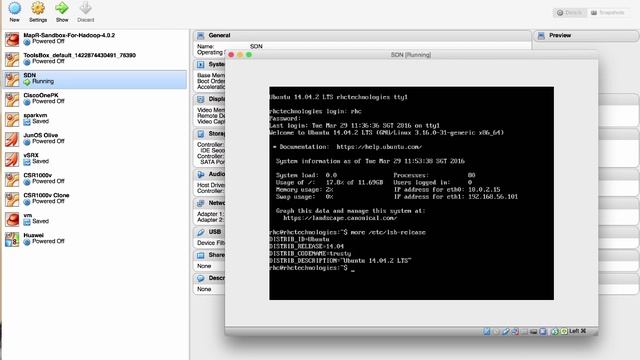Collapse the Preview section header

pos(586,36)
